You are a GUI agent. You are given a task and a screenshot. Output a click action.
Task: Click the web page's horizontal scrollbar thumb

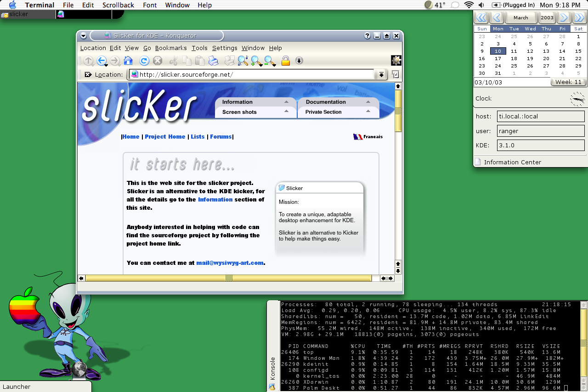[x=228, y=278]
